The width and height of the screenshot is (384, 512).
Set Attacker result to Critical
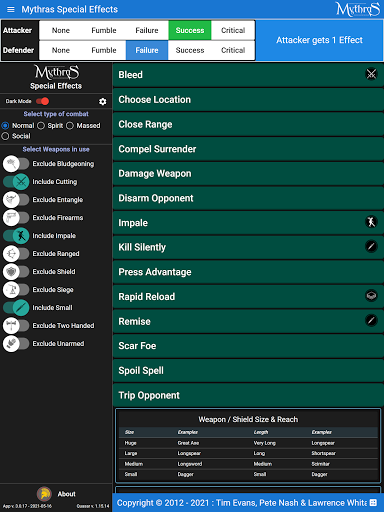[x=233, y=30]
